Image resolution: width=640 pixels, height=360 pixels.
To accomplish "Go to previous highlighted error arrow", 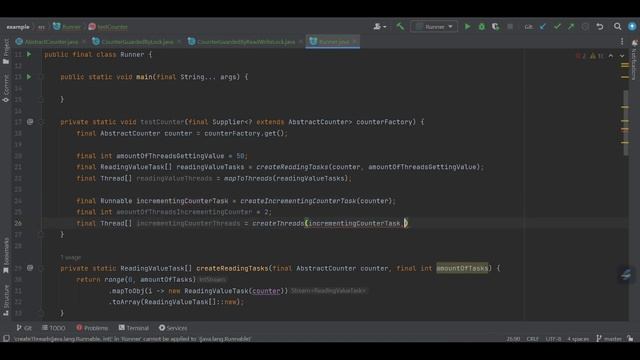I will [611, 56].
